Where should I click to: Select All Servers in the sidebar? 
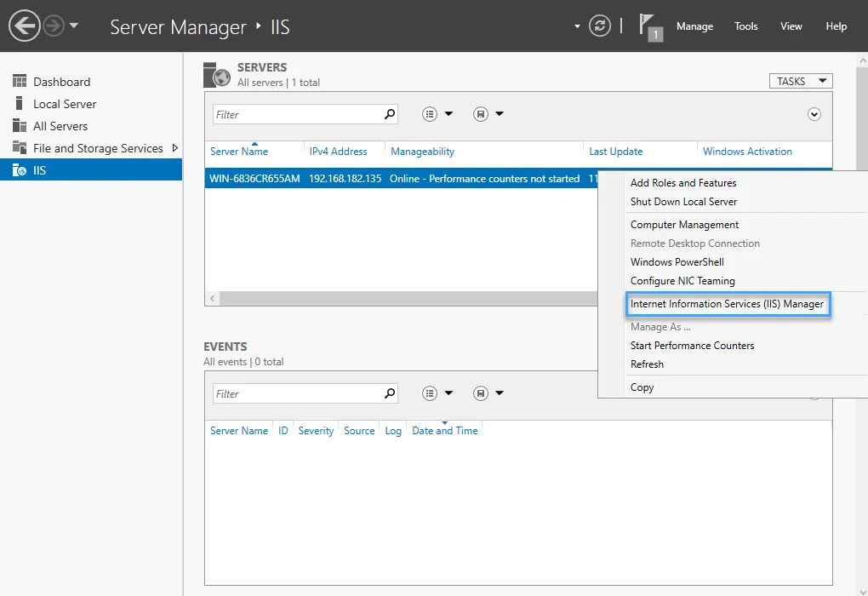(60, 126)
